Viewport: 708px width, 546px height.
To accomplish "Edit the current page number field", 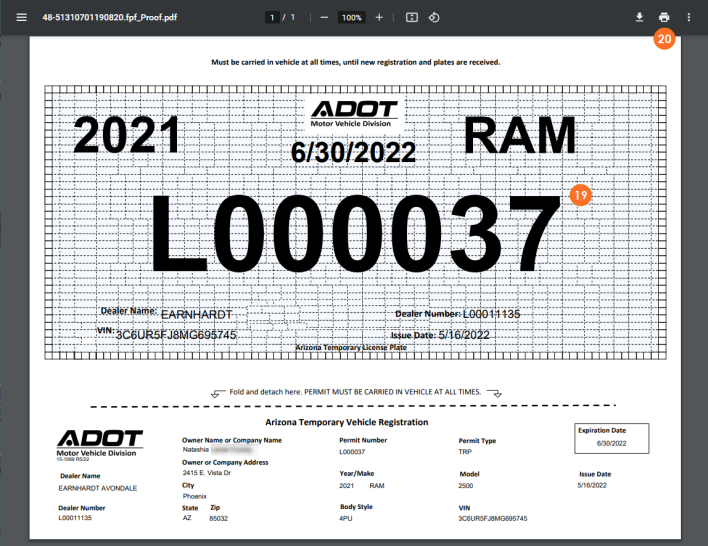I will pos(272,18).
